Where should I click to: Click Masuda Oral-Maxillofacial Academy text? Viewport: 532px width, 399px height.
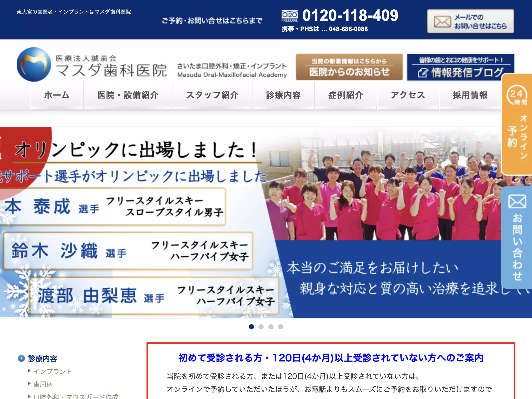coord(232,75)
